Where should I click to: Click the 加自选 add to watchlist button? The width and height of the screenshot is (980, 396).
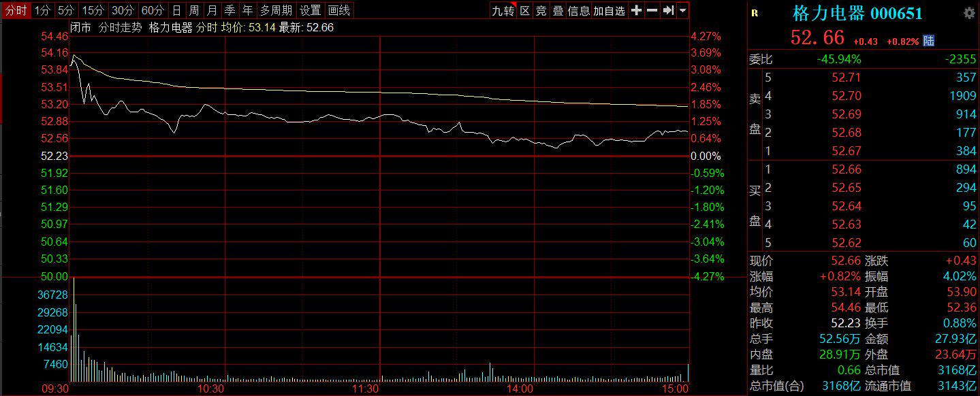pyautogui.click(x=609, y=10)
